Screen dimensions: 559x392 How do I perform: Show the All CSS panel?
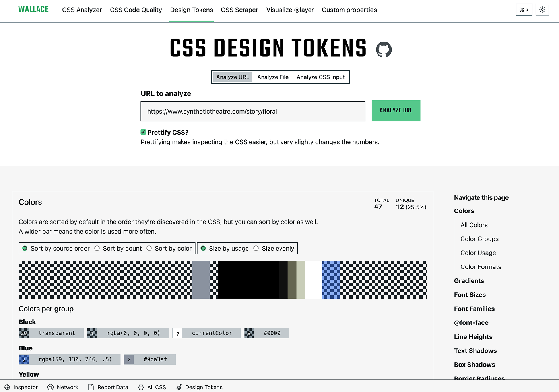tap(152, 387)
